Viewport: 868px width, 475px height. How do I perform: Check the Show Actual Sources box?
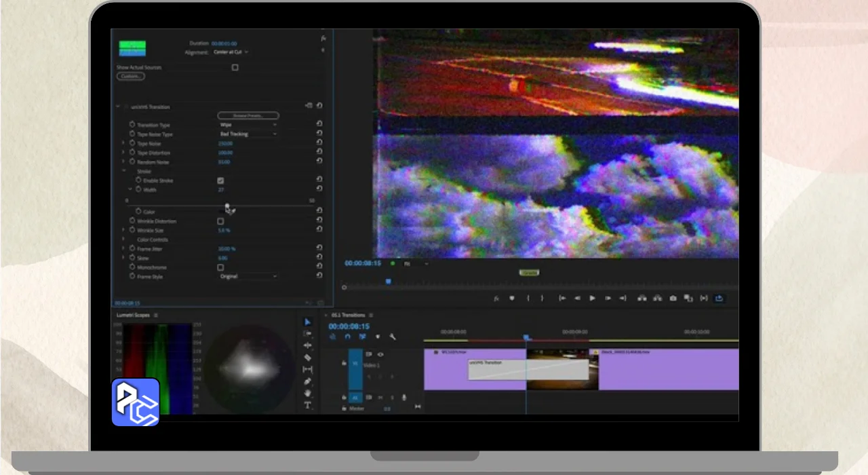pyautogui.click(x=235, y=67)
